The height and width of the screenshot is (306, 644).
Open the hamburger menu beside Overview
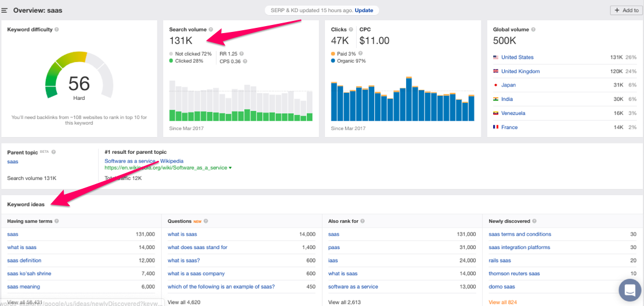[5, 10]
